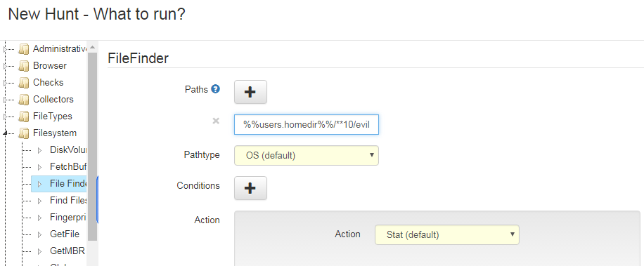The image size is (644, 266).
Task: Click the path input text field
Action: pyautogui.click(x=307, y=125)
